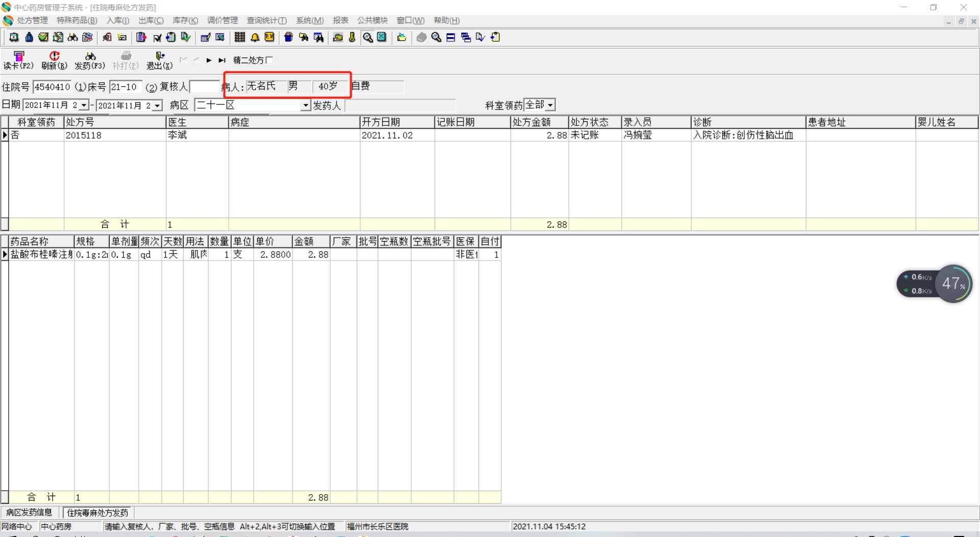The image size is (980, 537).
Task: Click the 床号 input field
Action: coord(126,87)
